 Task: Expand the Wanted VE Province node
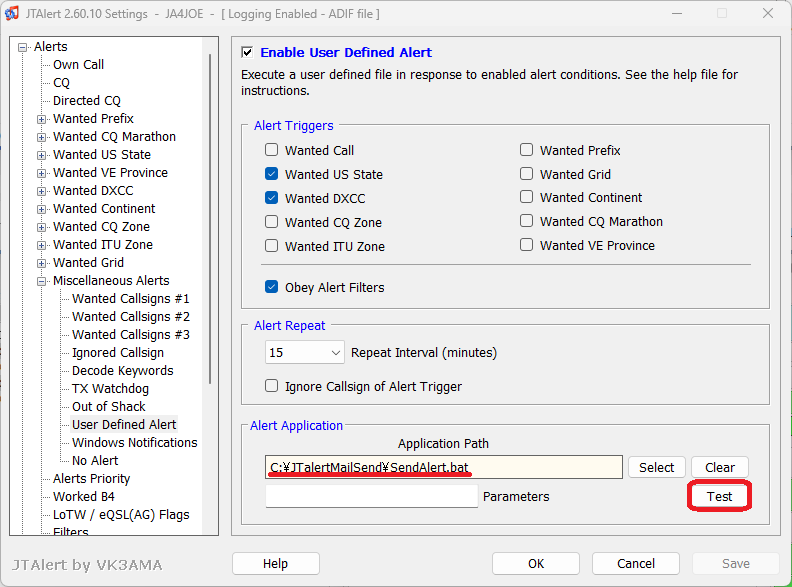pos(41,173)
